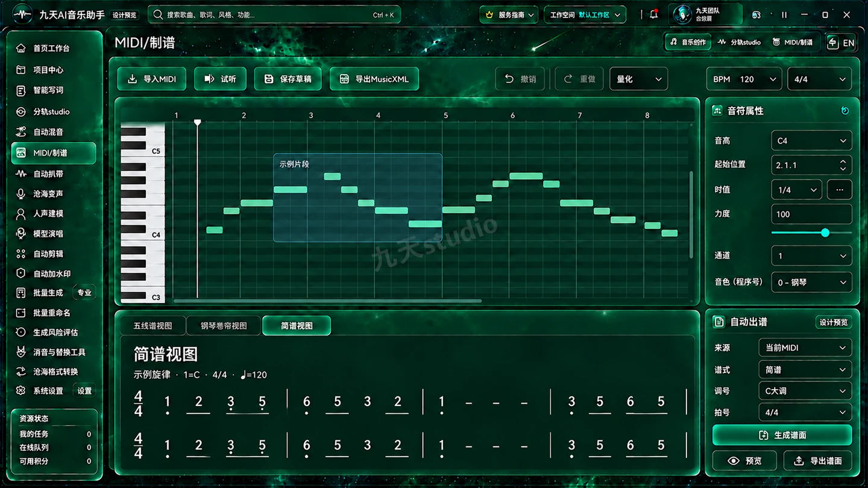Click the reset icon in 音符属性 header

coord(844,111)
